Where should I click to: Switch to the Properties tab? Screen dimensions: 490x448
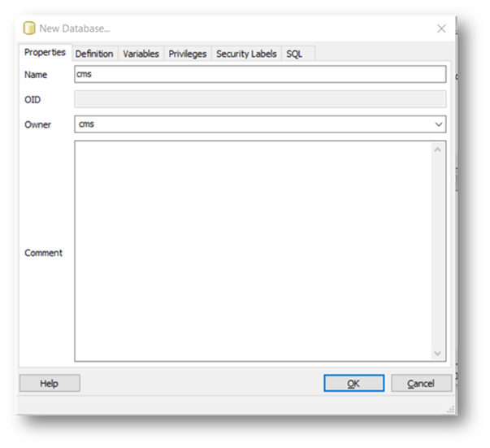[45, 53]
